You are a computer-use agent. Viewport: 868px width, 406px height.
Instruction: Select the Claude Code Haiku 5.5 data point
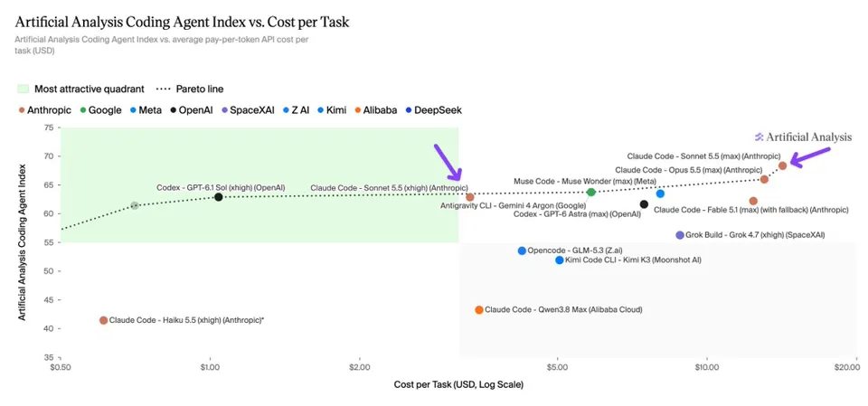tap(103, 320)
